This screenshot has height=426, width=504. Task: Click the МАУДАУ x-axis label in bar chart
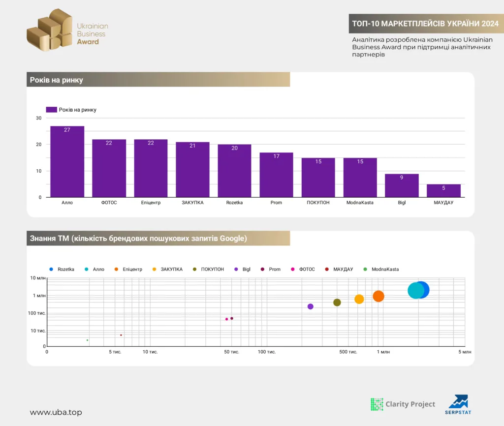[443, 202]
